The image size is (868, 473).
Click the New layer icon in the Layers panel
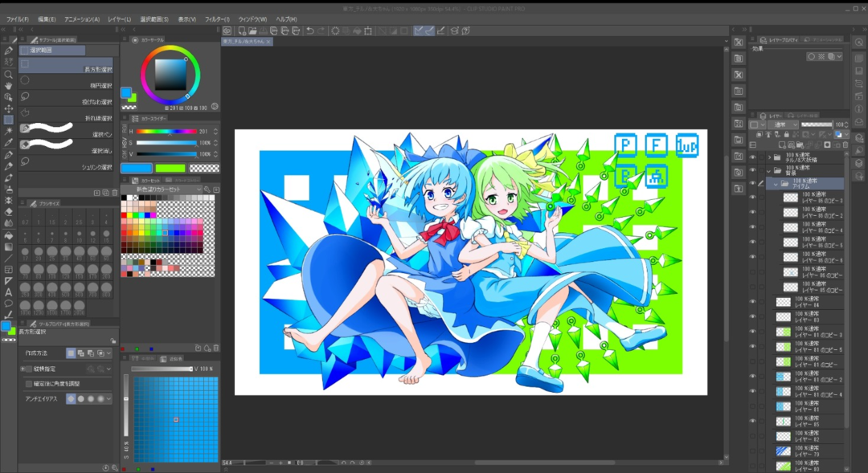782,145
